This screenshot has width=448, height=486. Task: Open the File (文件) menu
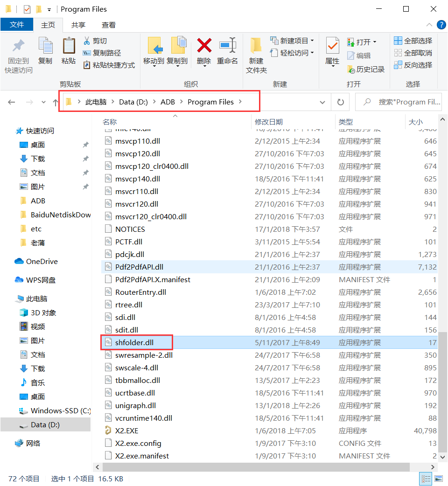[17, 25]
